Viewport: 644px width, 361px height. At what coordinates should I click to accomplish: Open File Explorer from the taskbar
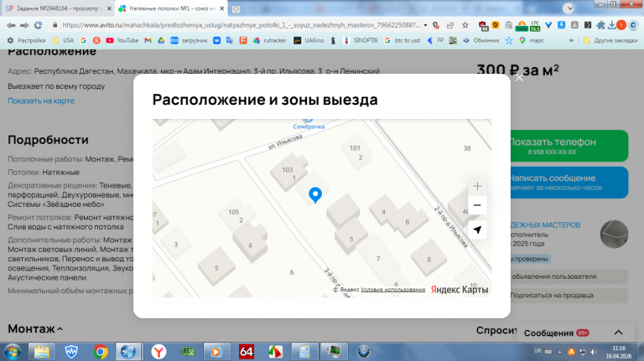pos(41,352)
